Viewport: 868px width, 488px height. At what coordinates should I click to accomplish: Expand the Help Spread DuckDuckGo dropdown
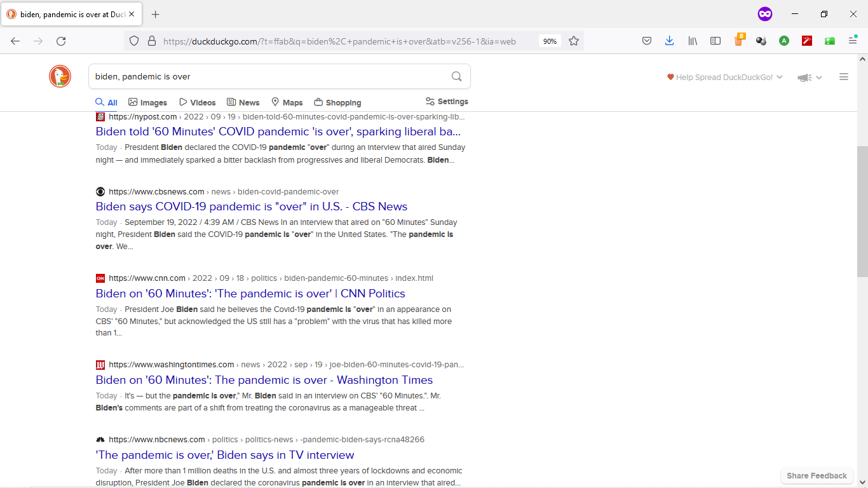[725, 77]
